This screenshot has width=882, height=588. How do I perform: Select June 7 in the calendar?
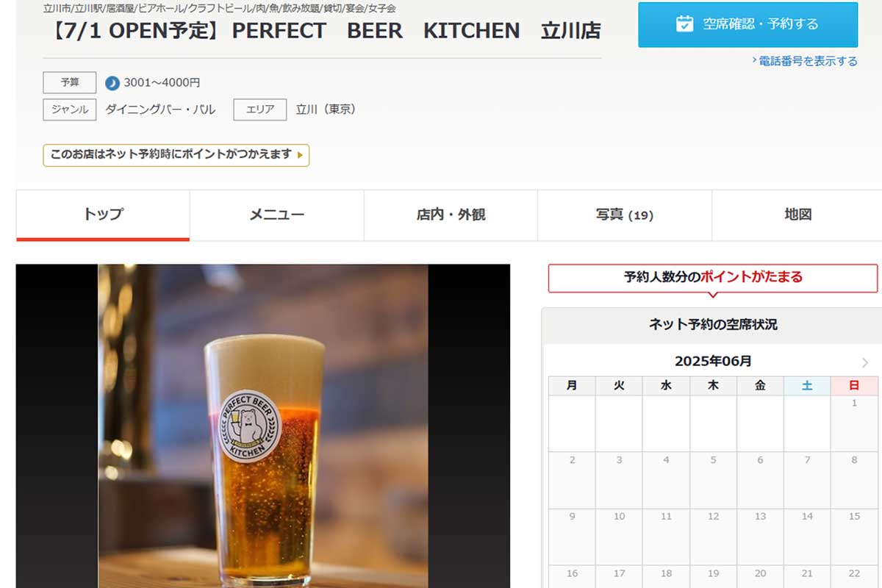807,480
